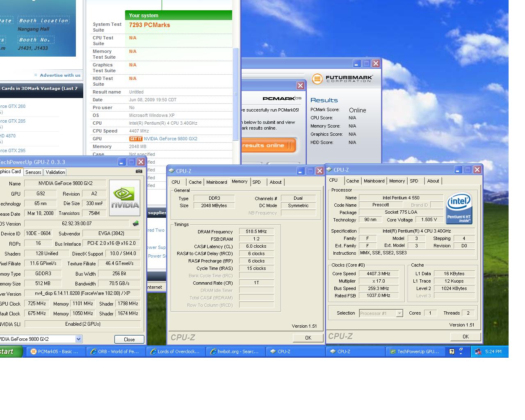Select SPD tab in memory CPU-Z window

point(257,182)
